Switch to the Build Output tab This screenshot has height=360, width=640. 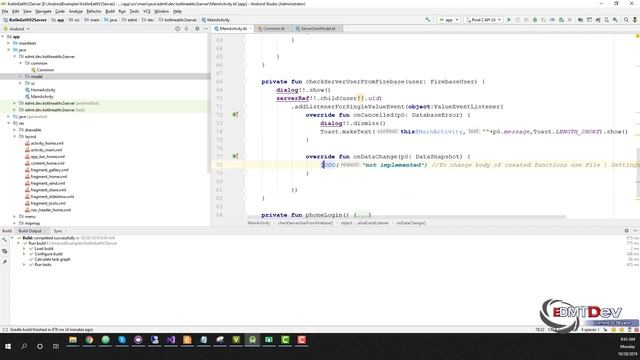tap(30, 231)
